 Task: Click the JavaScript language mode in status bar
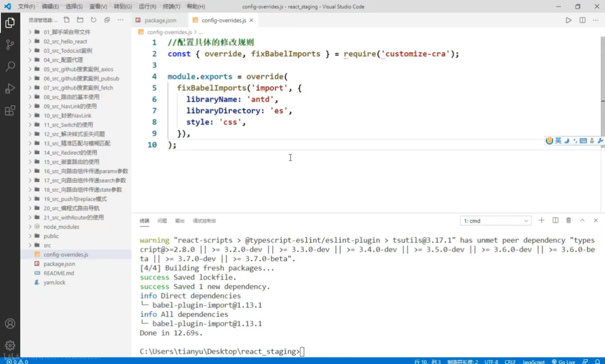(533, 361)
